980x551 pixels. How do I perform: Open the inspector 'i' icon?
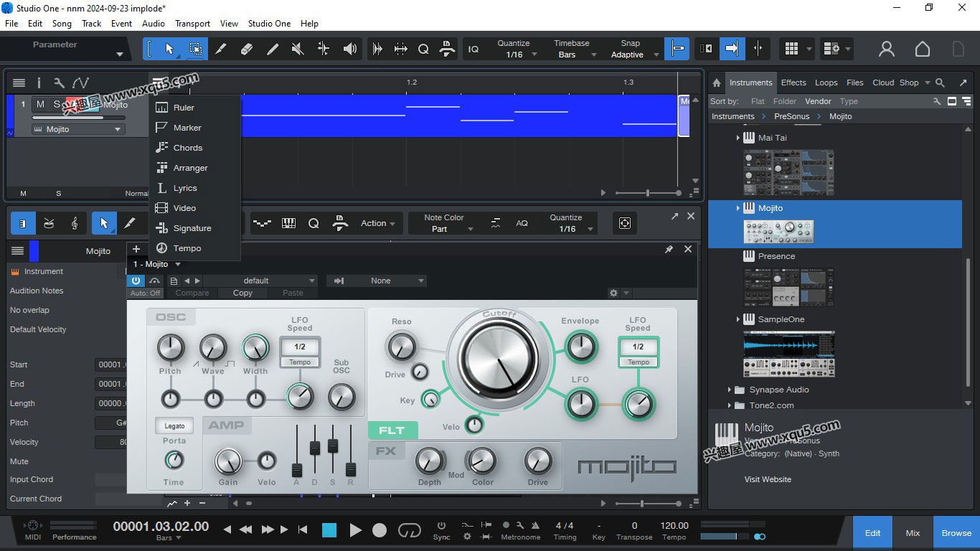tap(39, 83)
